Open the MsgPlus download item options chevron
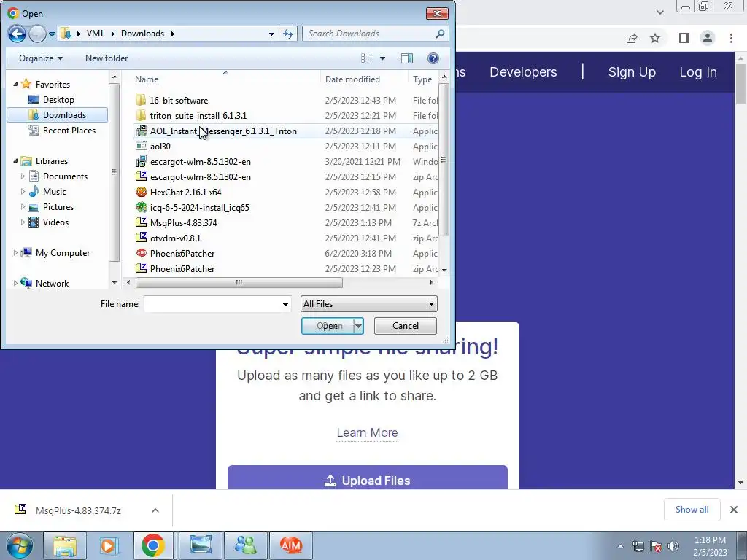Screen dimensions: 747x560 point(155,510)
